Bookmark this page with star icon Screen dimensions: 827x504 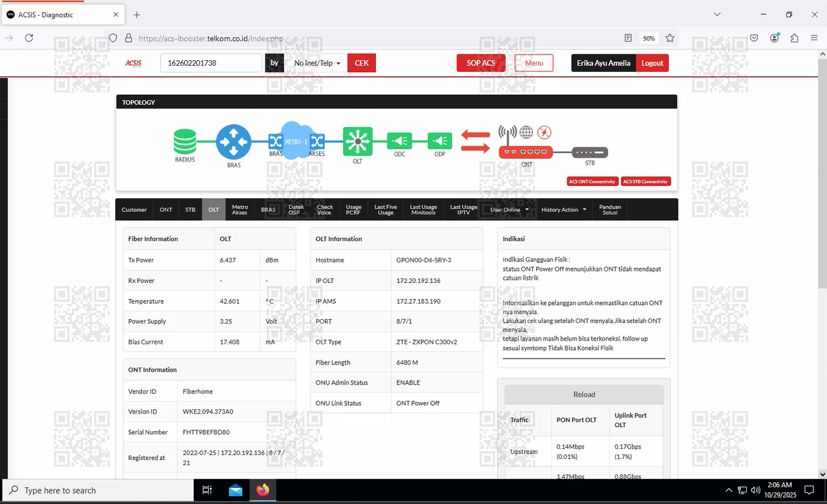coord(670,38)
